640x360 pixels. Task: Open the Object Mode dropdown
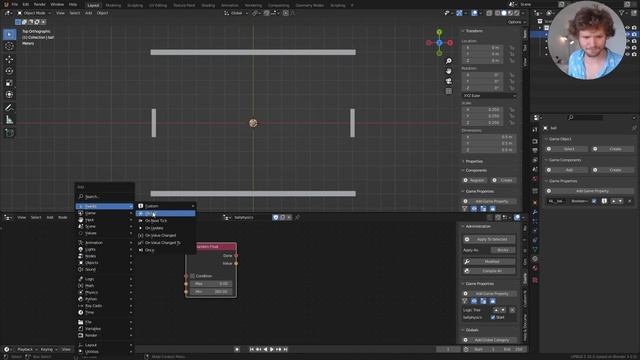[x=34, y=13]
